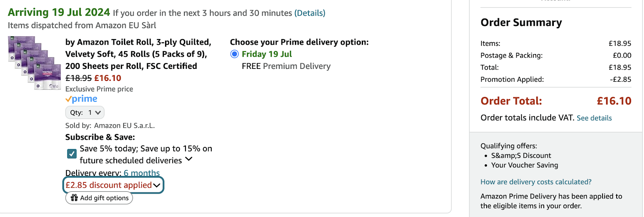The width and height of the screenshot is (644, 217).
Task: Click Your Voucher Saving offer
Action: click(x=524, y=165)
